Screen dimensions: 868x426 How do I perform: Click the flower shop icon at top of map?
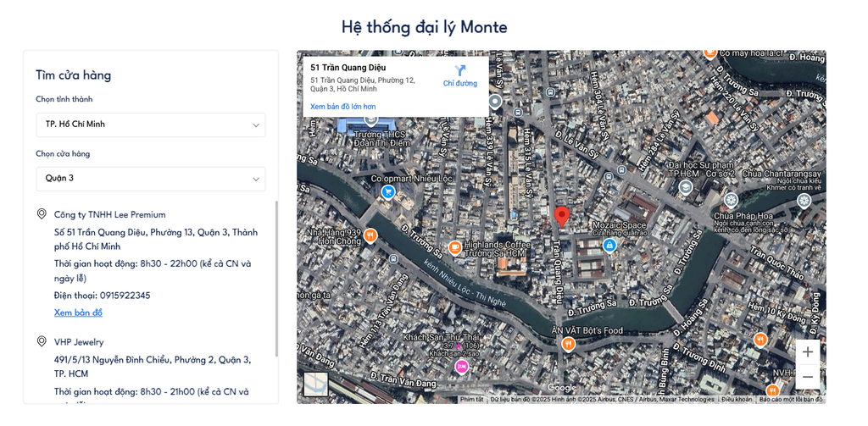[710, 53]
